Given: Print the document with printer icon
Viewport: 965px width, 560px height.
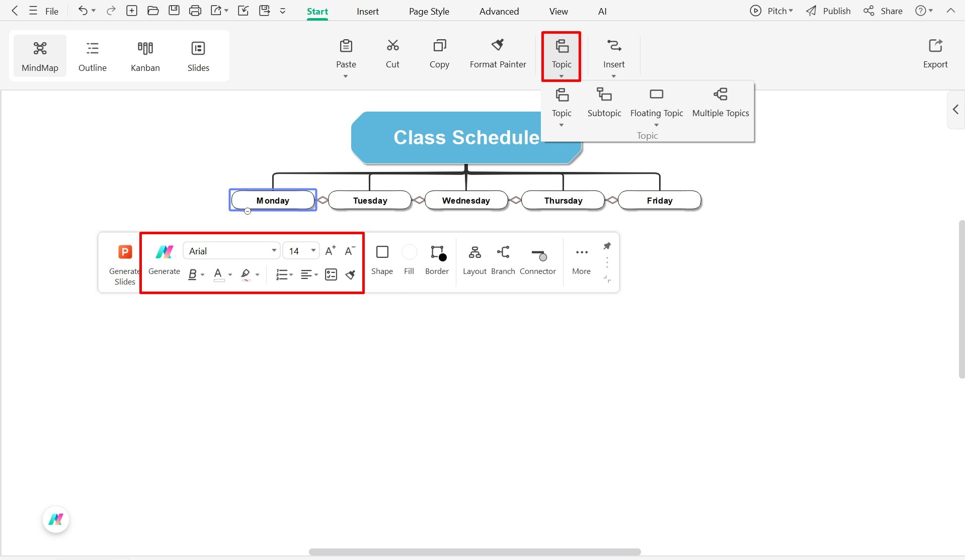Looking at the screenshot, I should point(195,11).
